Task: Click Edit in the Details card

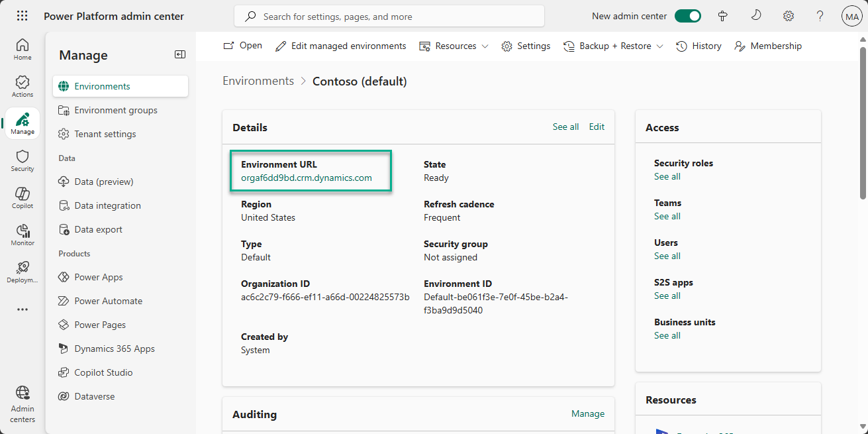Action: (x=597, y=127)
